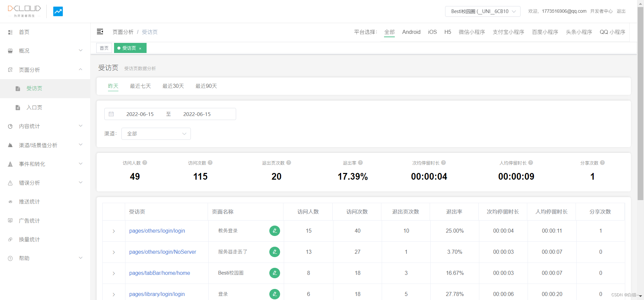Click the 内容统计 pie icon

(10, 126)
